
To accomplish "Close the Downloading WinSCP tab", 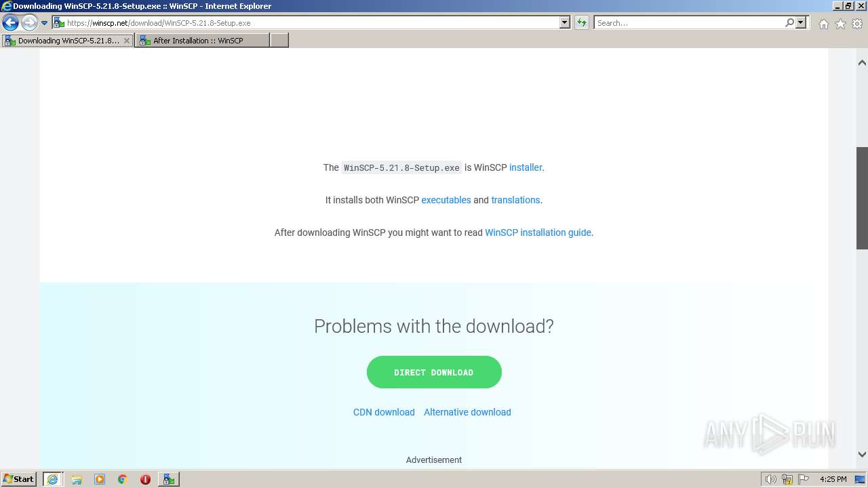I will click(x=126, y=41).
